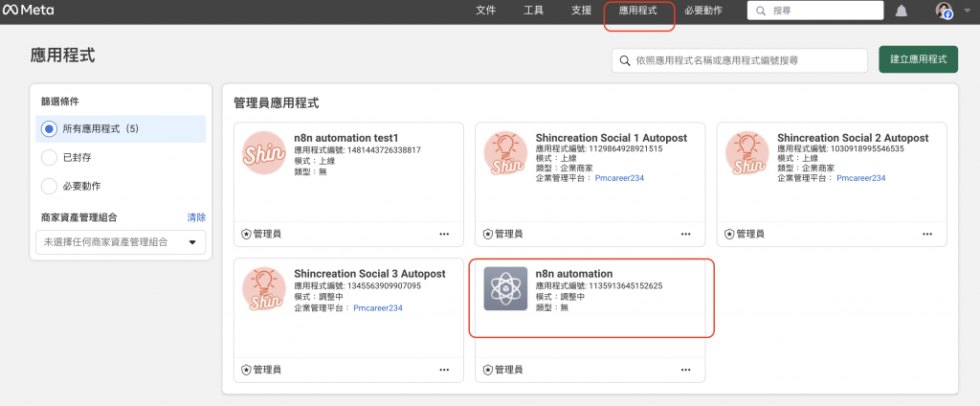
Task: Click admin shield icon on Social 3 Autopost
Action: click(x=246, y=370)
